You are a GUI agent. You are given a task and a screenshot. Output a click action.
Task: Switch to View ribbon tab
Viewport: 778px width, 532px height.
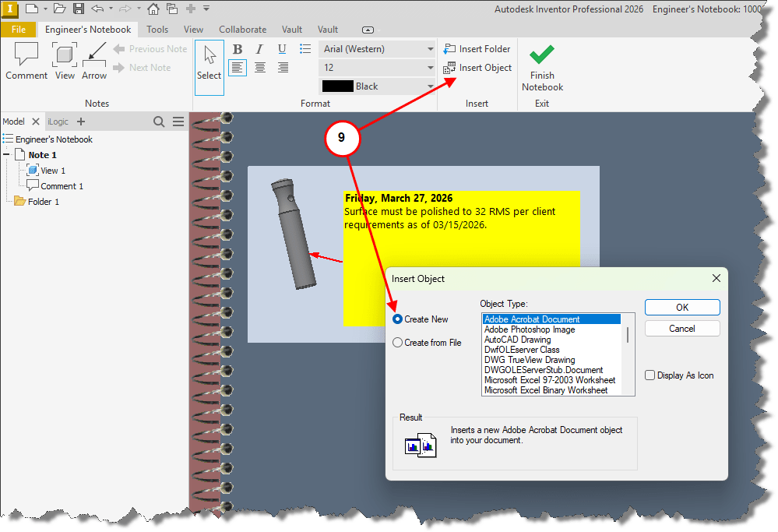click(193, 30)
